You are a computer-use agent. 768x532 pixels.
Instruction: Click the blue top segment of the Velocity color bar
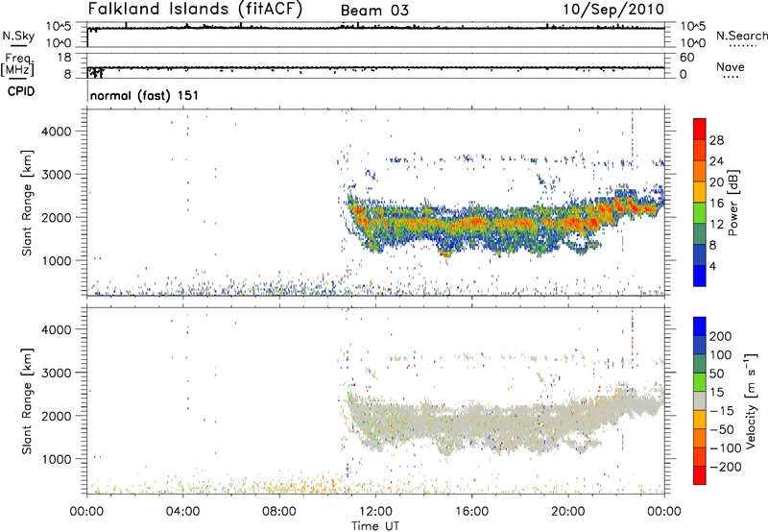click(x=700, y=326)
